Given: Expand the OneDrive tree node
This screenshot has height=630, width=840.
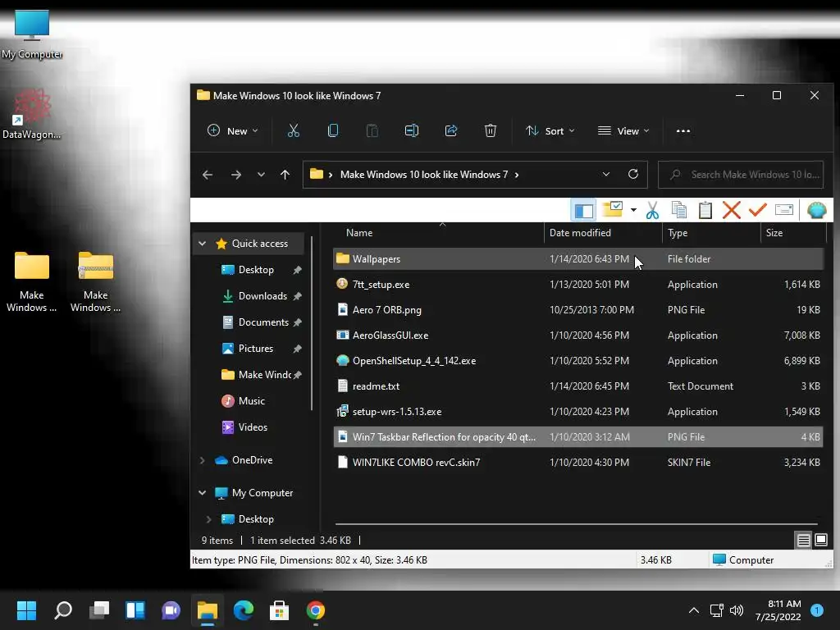Looking at the screenshot, I should (x=203, y=460).
